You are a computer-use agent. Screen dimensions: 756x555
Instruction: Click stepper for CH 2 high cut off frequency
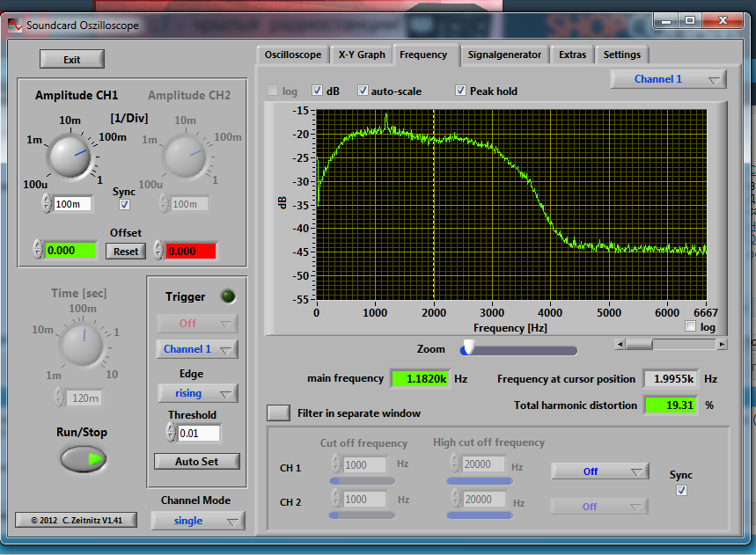tap(456, 498)
